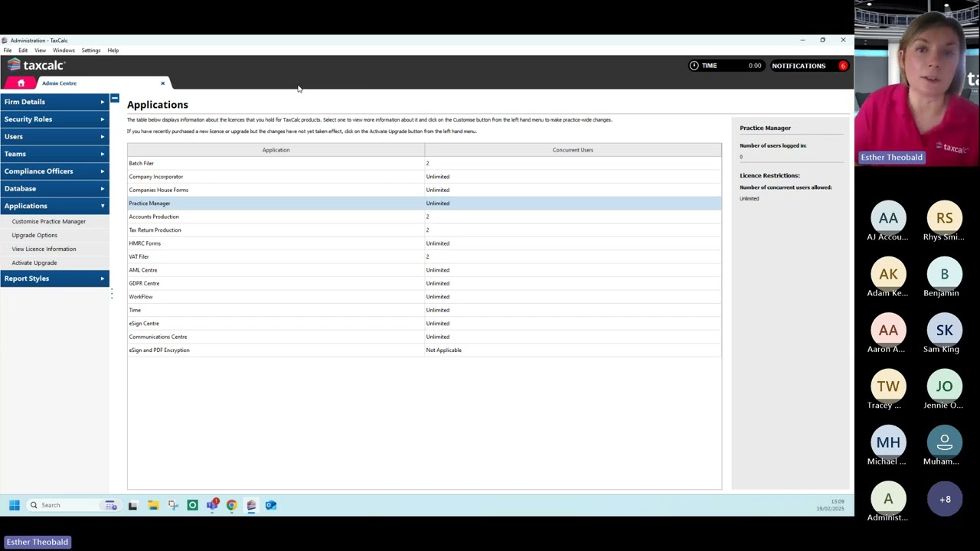Viewport: 980px width, 551px height.
Task: Expand the Firm Details section
Action: [x=54, y=102]
